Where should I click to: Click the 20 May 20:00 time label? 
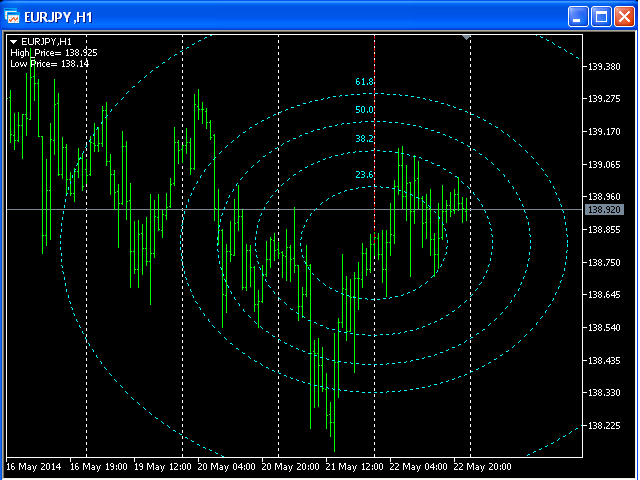click(x=290, y=467)
